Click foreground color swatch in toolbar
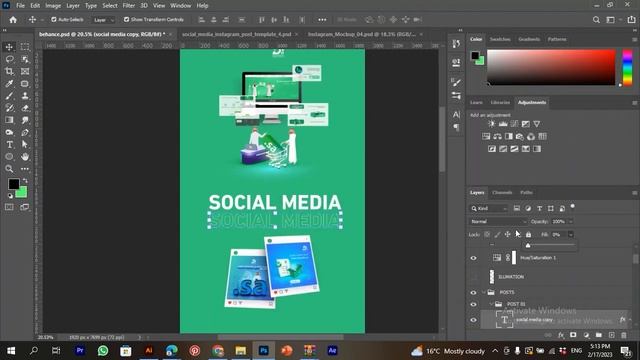 [13, 184]
